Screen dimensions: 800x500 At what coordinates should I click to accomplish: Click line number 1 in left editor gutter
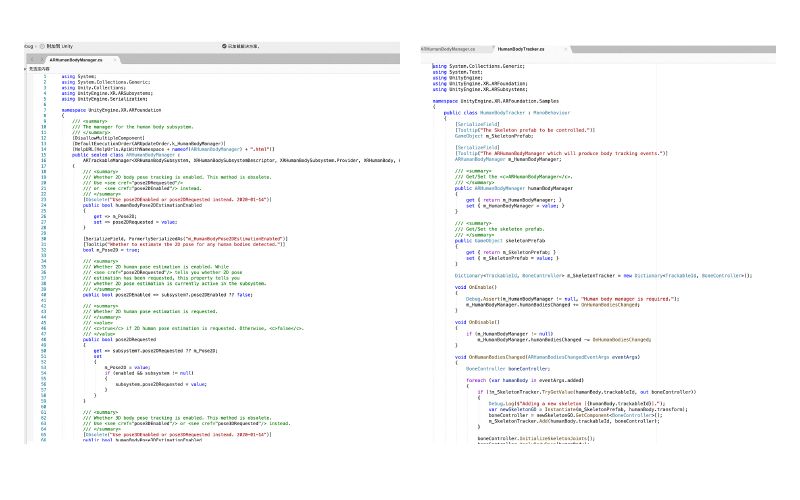tap(45, 77)
